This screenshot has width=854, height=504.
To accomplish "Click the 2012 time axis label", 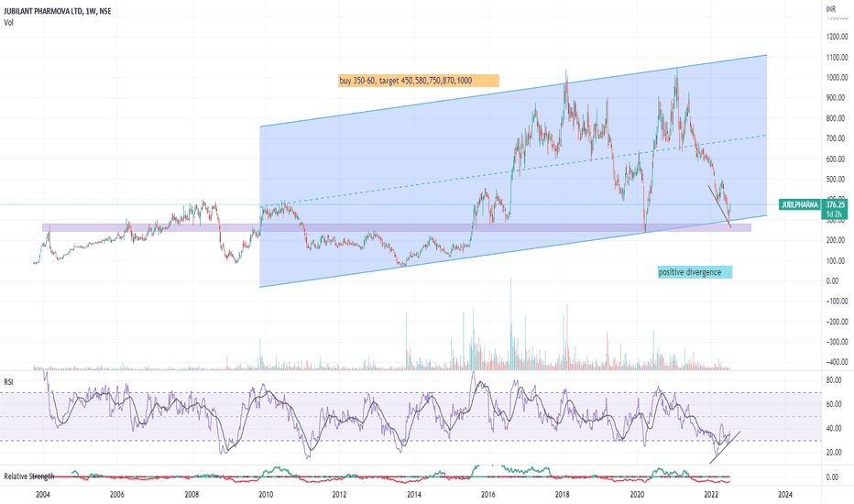I will [x=339, y=494].
